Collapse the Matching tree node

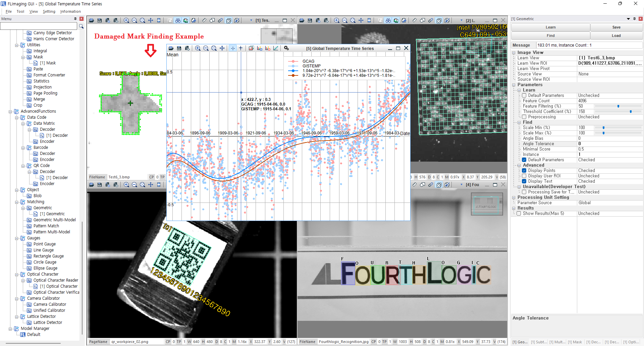[x=17, y=202]
